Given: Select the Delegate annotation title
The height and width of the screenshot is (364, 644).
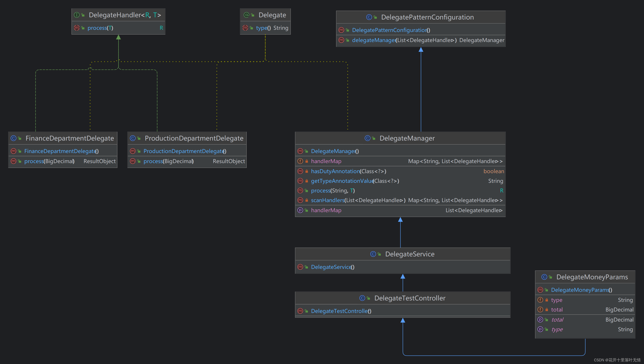Looking at the screenshot, I should 272,15.
